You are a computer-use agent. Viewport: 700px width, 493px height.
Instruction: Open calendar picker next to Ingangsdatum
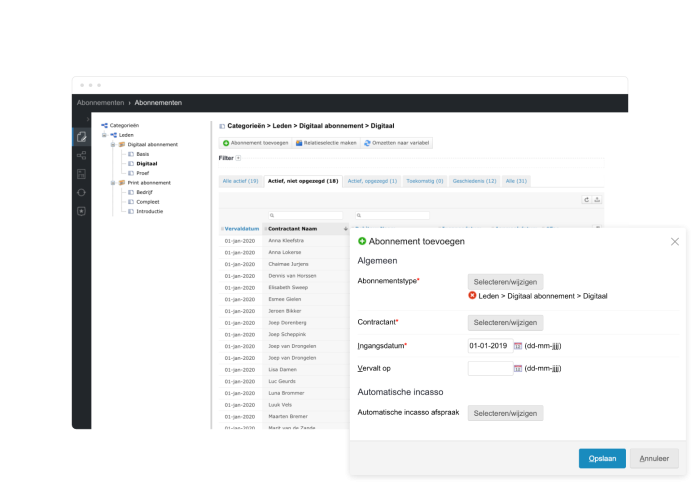pyautogui.click(x=518, y=345)
